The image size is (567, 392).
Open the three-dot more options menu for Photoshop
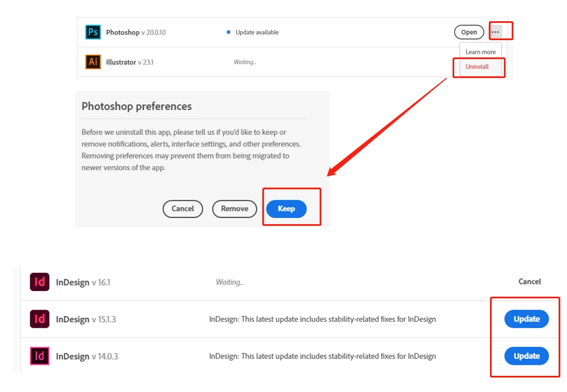tap(496, 32)
